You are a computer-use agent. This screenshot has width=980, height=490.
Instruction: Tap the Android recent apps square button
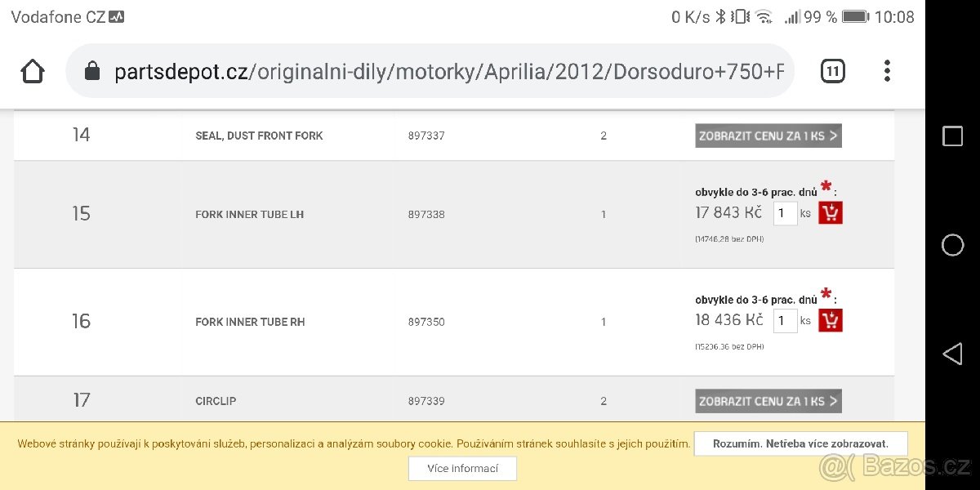952,136
